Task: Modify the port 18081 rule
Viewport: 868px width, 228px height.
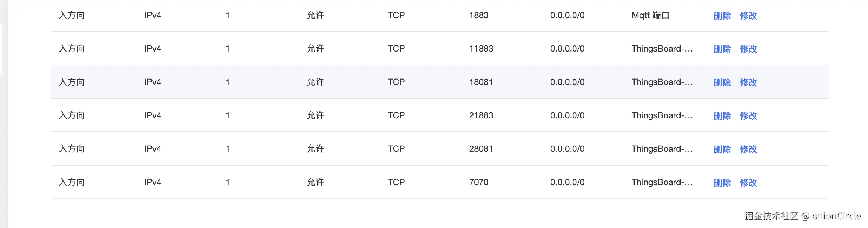Action: click(748, 82)
